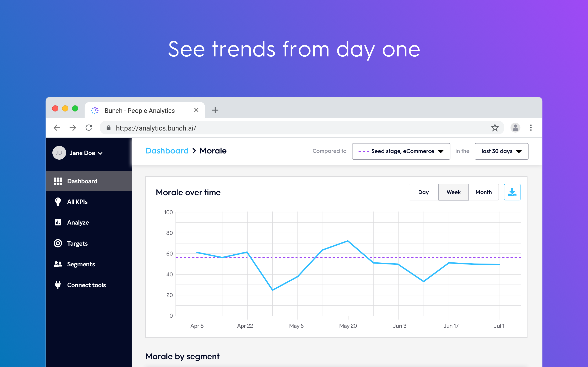Reload the page with refresh icon
Viewport: 588px width, 367px height.
89,128
